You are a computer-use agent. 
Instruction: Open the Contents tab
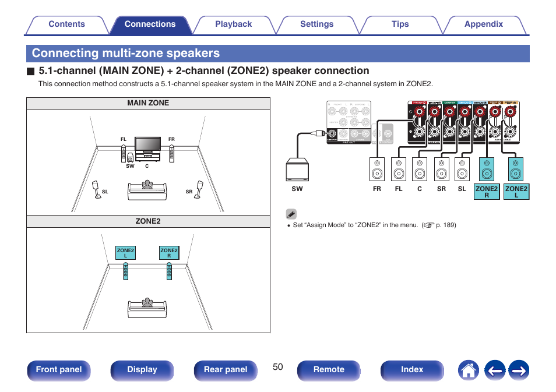(x=66, y=24)
